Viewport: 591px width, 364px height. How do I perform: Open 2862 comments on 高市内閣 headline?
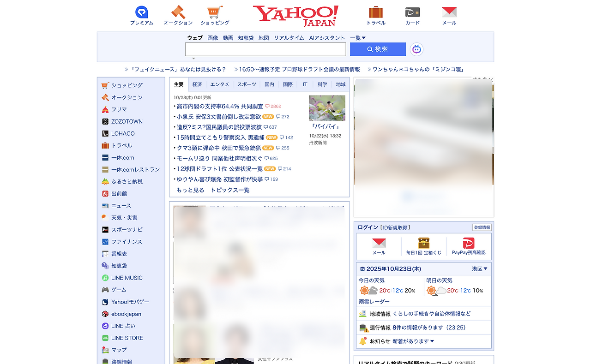click(x=273, y=107)
